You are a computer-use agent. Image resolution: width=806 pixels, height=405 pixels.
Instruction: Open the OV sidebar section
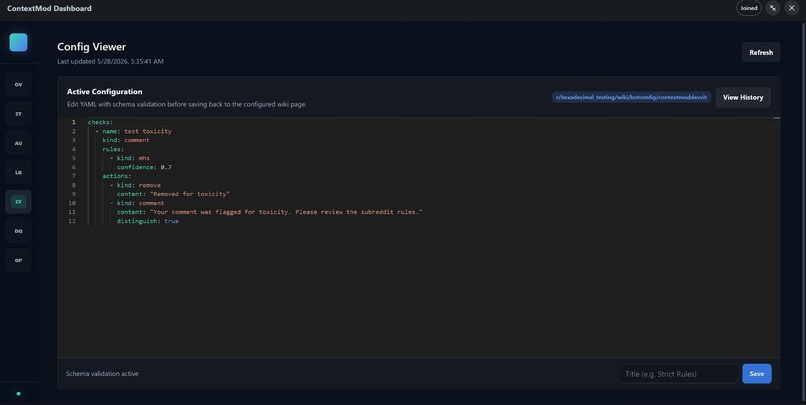pyautogui.click(x=19, y=84)
